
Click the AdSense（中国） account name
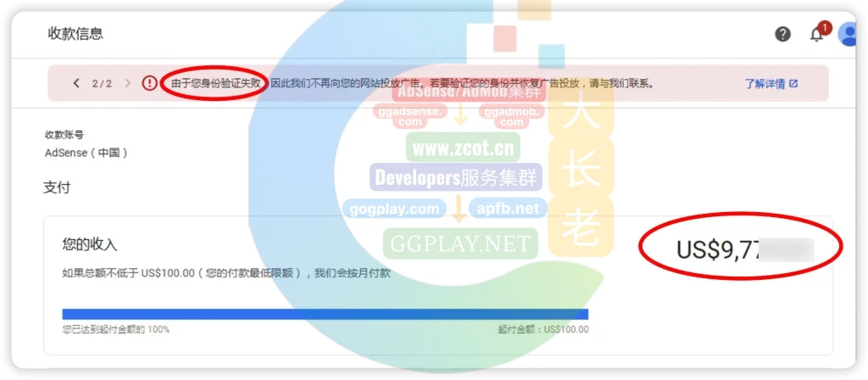pyautogui.click(x=86, y=153)
